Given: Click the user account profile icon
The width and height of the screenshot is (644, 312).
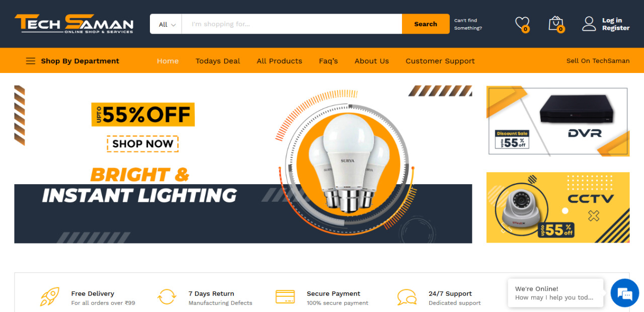Looking at the screenshot, I should [589, 24].
